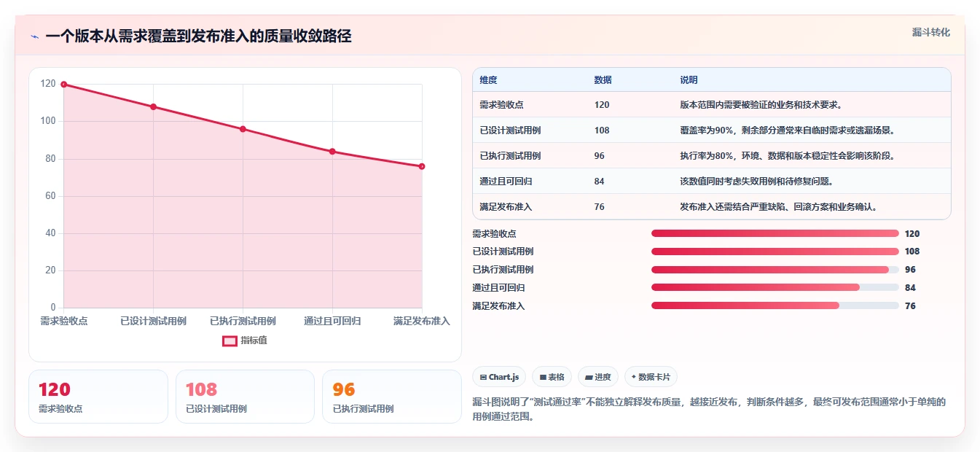The image size is (980, 452).
Task: Select the 数据卡片 chip
Action: (x=651, y=377)
